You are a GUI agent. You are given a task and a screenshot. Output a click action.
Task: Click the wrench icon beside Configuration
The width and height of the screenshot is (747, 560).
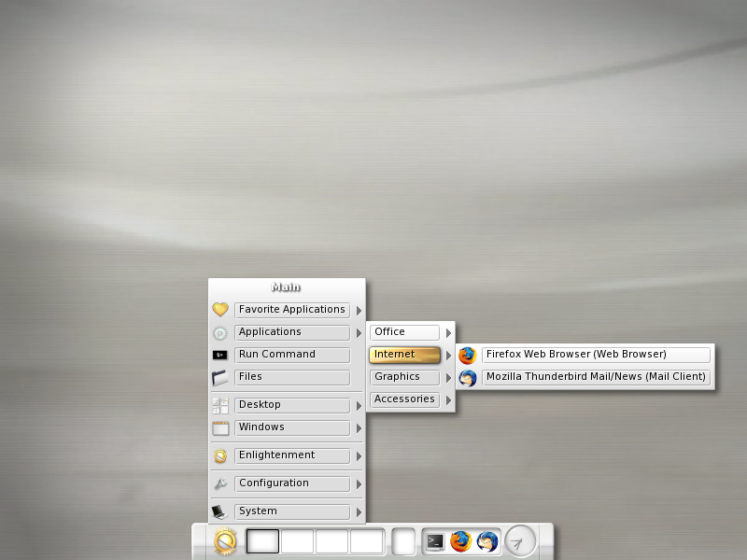[x=220, y=484]
